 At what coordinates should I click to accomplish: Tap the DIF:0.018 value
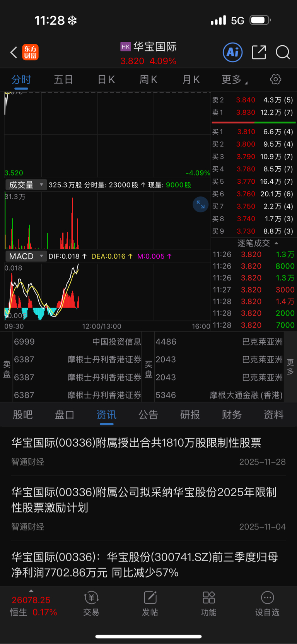(68, 256)
